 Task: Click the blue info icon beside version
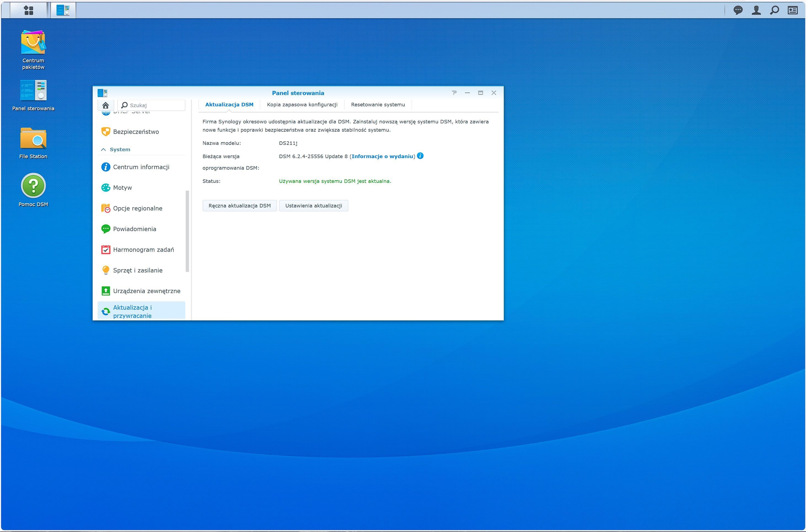(x=420, y=156)
